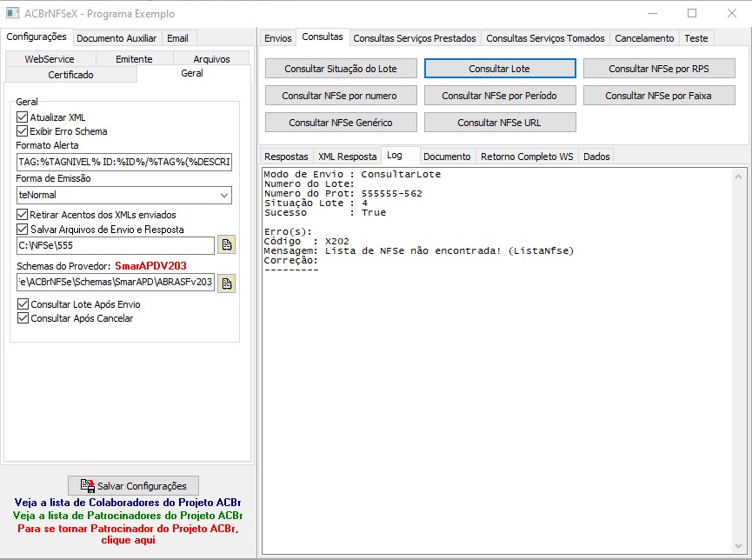Click the folder browse icon beside C:\NFSe\555

(x=226, y=244)
